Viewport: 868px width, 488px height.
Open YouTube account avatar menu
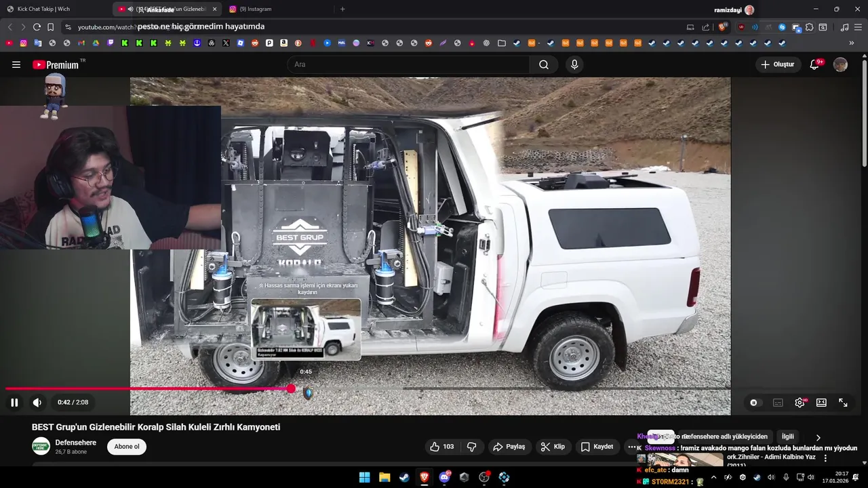click(840, 64)
